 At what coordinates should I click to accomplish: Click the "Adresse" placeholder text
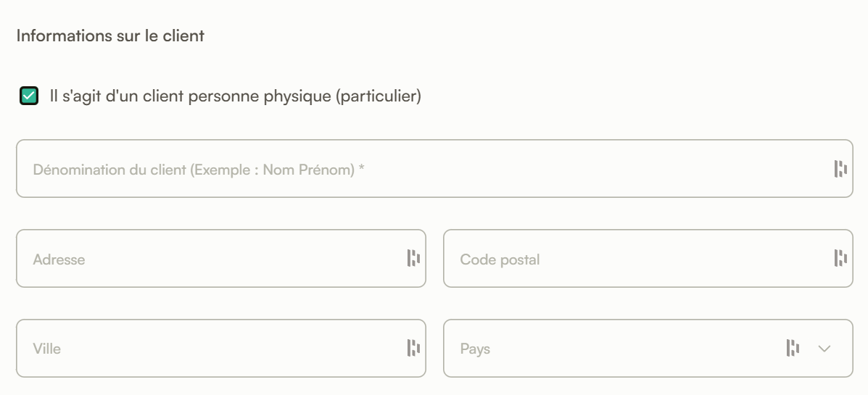coord(59,259)
